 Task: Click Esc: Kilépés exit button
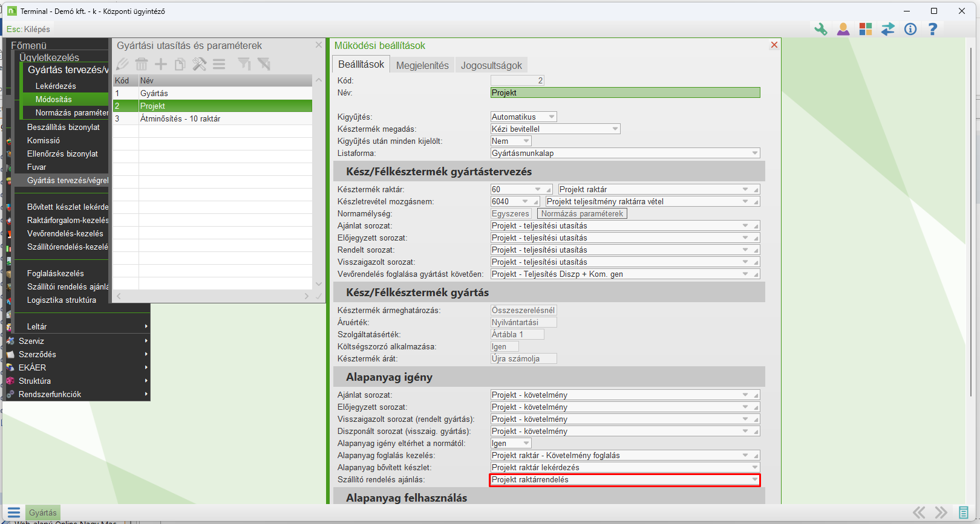click(28, 29)
